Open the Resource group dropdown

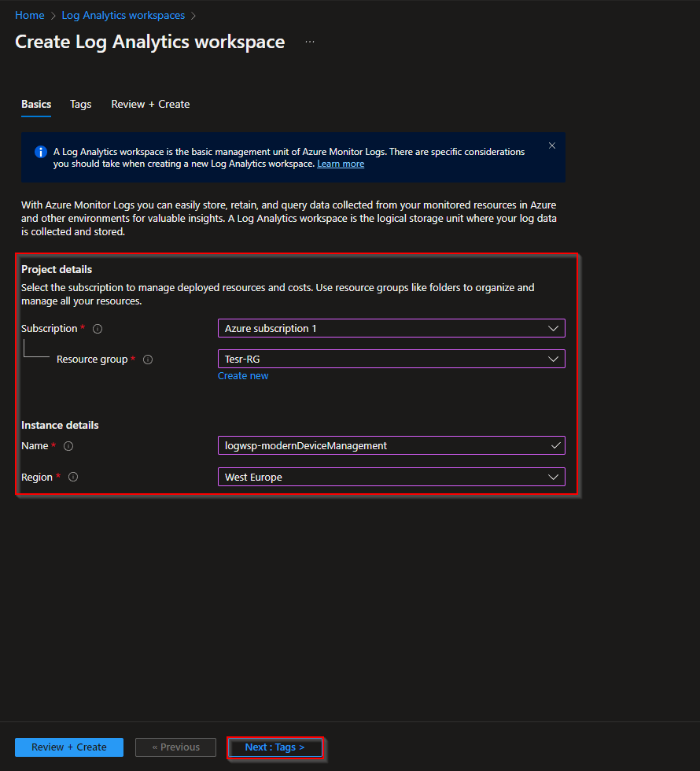(x=391, y=359)
